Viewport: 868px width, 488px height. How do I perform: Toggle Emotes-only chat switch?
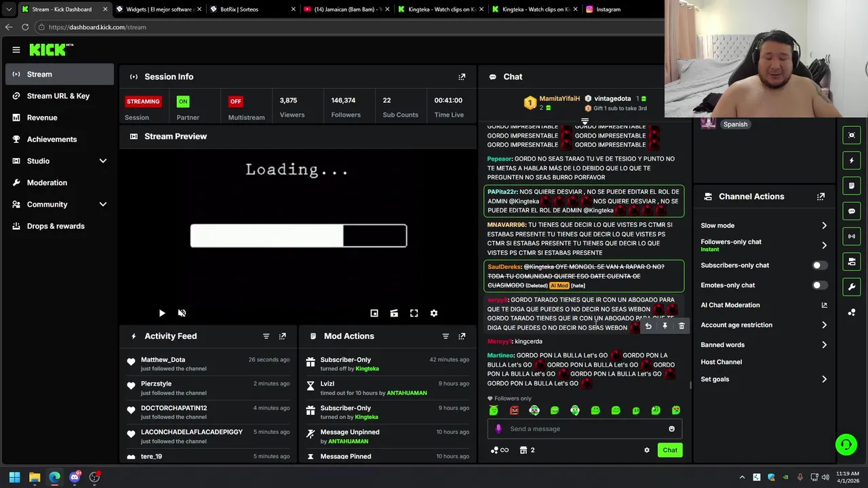tap(820, 285)
